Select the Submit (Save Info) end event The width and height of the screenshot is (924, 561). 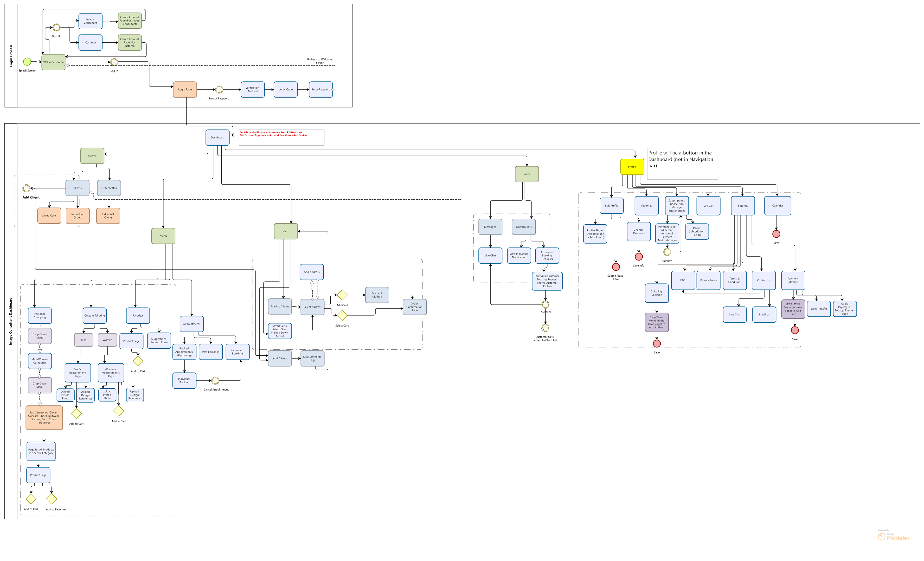point(616,267)
